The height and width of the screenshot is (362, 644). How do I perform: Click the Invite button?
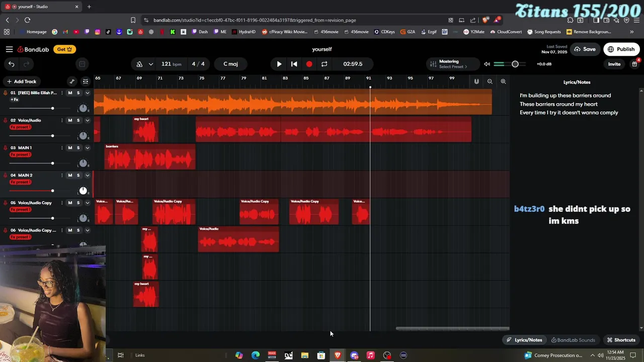point(614,64)
